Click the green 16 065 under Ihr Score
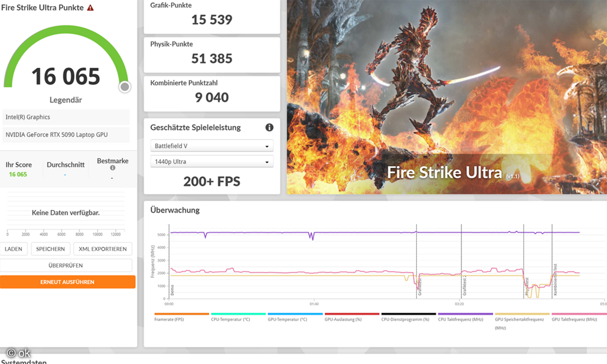This screenshot has height=364, width=607. point(18,174)
